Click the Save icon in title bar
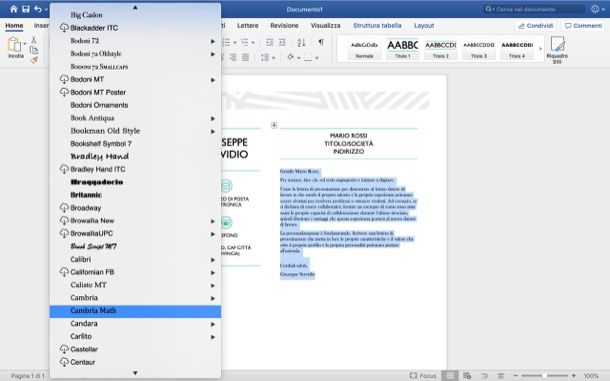Image resolution: width=610 pixels, height=381 pixels. point(26,9)
